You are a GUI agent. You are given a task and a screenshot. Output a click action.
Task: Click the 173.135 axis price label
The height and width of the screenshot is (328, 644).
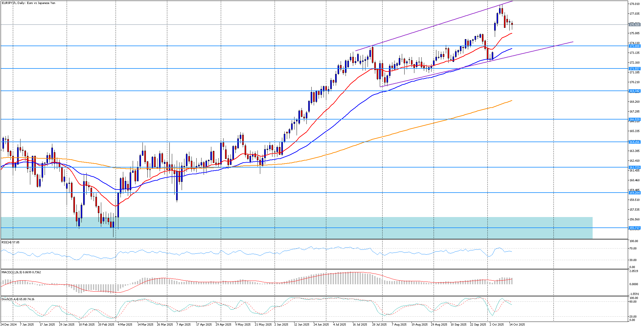(634, 53)
